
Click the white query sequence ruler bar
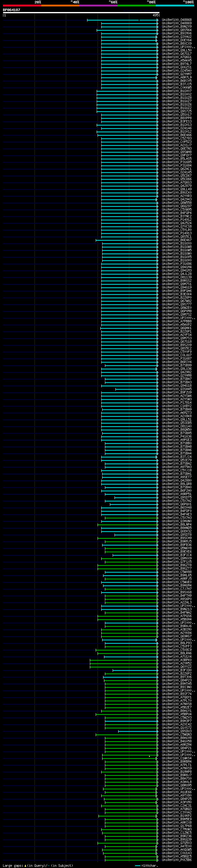81,12
